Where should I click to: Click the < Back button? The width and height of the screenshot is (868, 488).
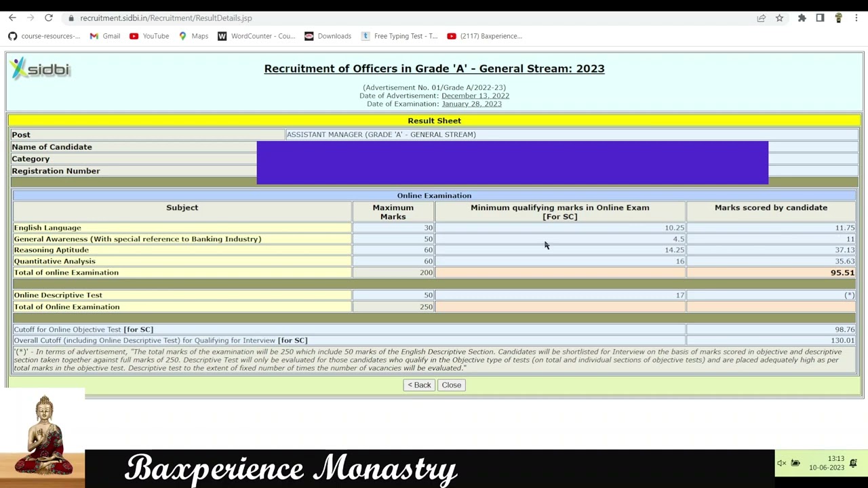419,385
